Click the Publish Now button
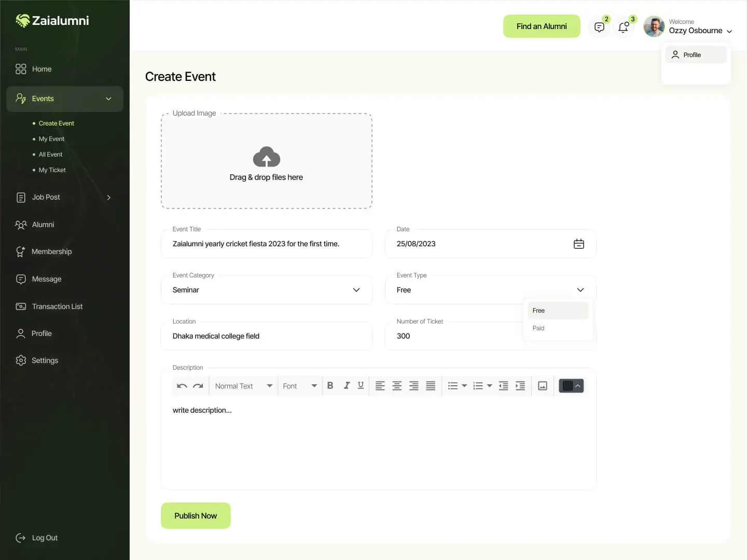This screenshot has height=560, width=747. pyautogui.click(x=196, y=516)
